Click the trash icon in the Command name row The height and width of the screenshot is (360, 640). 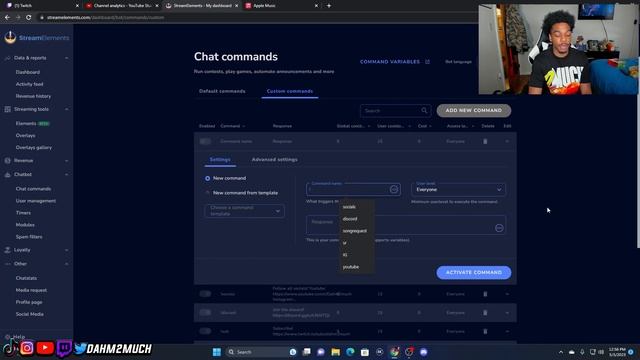click(x=485, y=141)
